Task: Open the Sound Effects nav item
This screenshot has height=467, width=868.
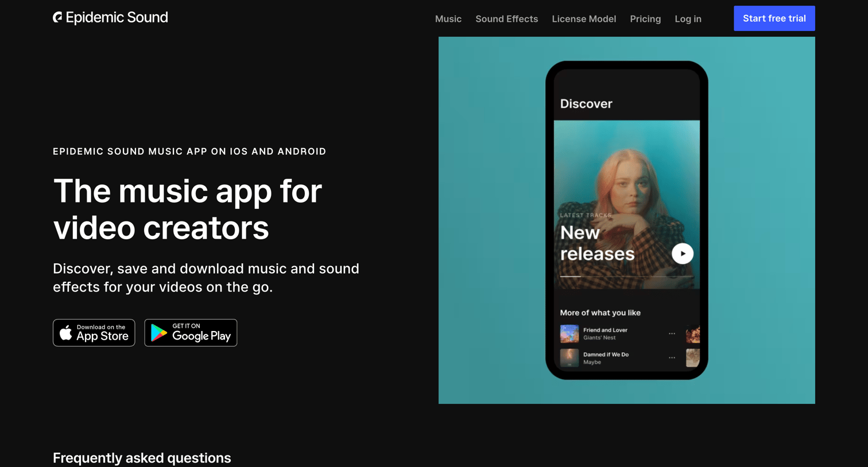Action: [x=507, y=19]
